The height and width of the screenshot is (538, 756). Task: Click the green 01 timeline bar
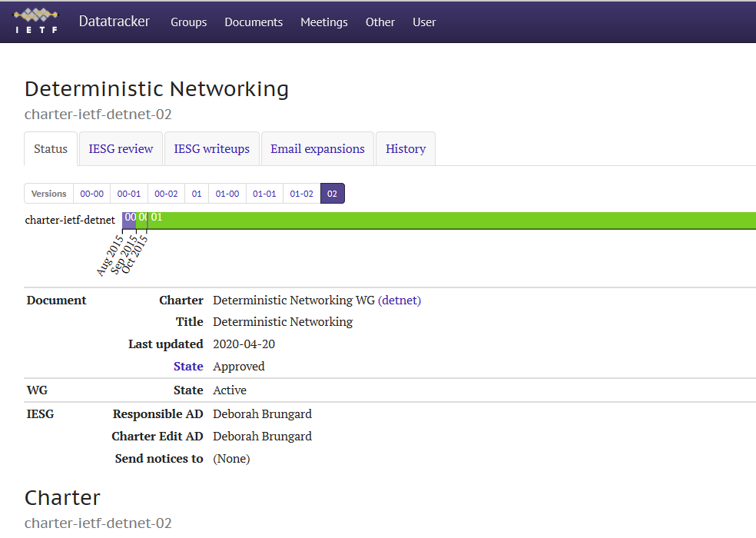point(451,220)
